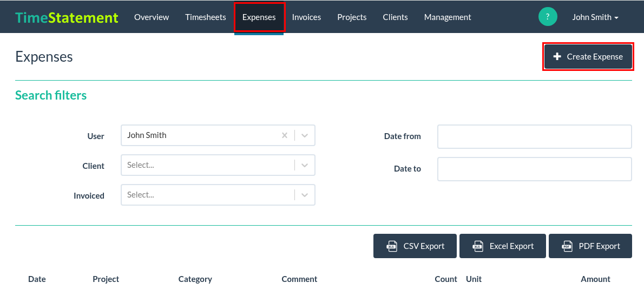Open the Invoices section

point(306,17)
